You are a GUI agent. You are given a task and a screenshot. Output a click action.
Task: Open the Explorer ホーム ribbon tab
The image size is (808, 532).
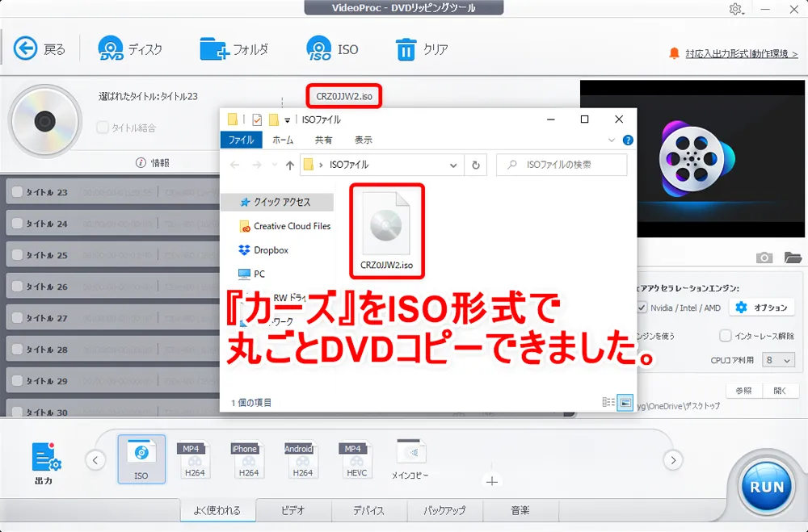click(282, 140)
